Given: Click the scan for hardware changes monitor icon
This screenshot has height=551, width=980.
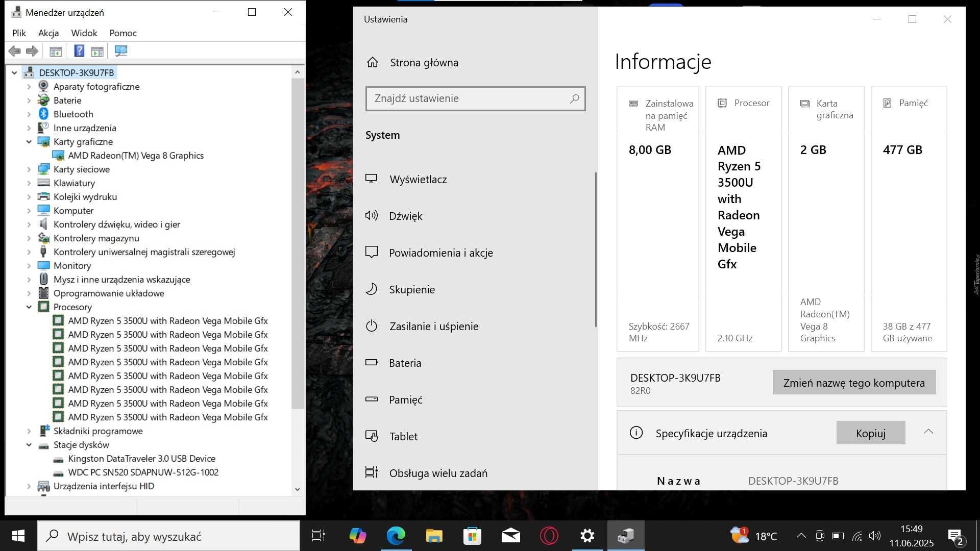Looking at the screenshot, I should 121,51.
